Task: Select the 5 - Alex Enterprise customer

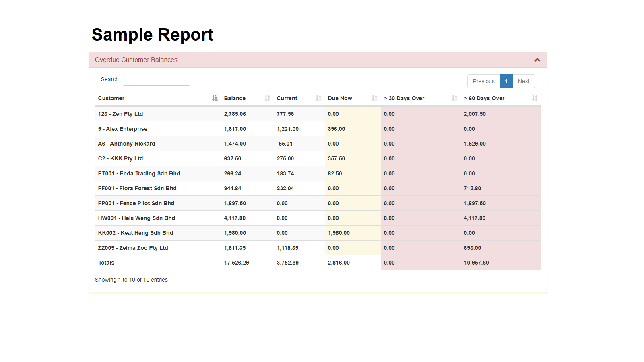Action: pyautogui.click(x=123, y=129)
